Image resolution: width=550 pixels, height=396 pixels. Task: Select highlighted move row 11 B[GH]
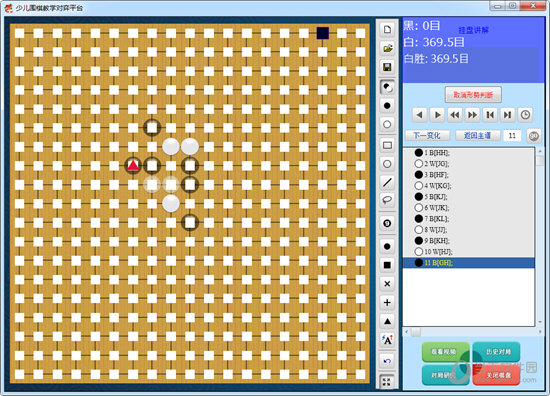pos(469,262)
